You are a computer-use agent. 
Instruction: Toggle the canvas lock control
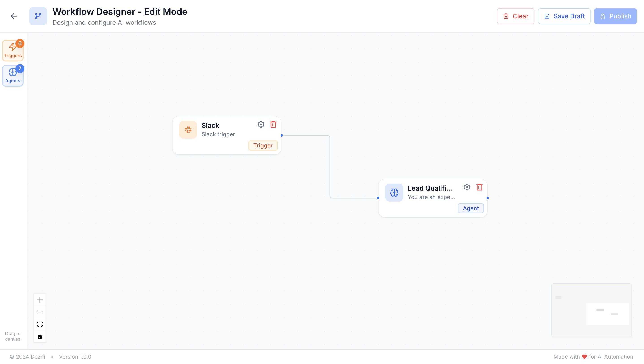(x=40, y=336)
